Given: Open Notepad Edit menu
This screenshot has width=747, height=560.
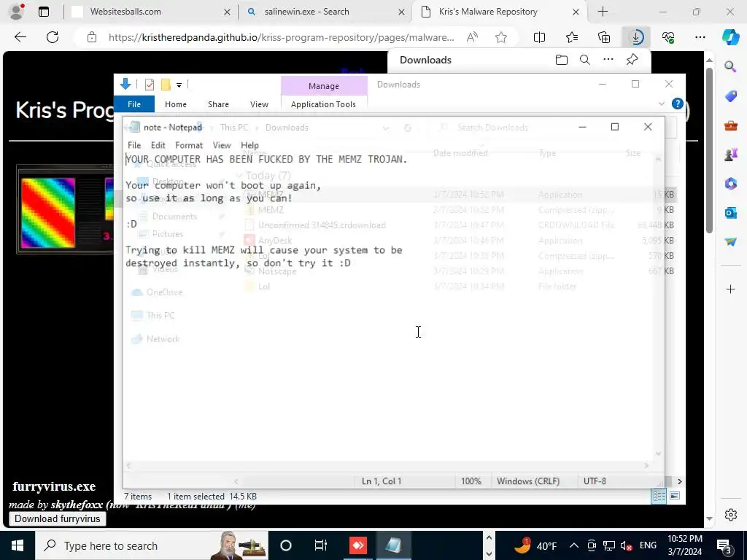Looking at the screenshot, I should (158, 145).
